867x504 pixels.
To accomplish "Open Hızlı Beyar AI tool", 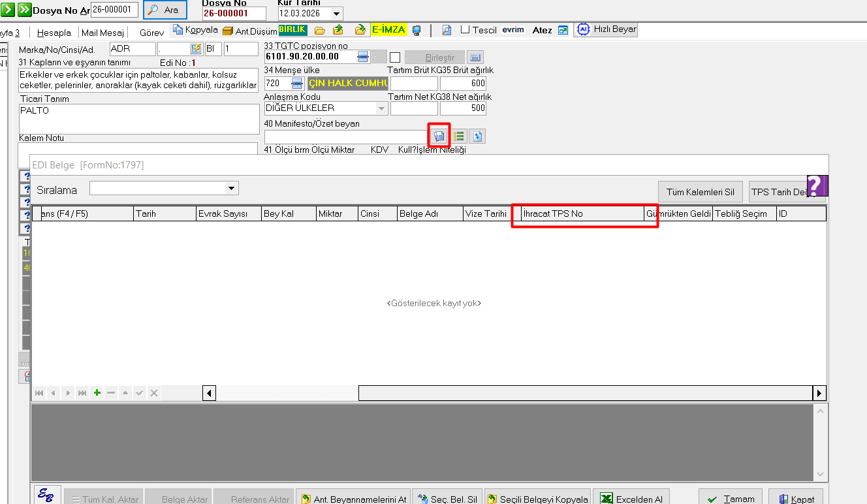I will tap(606, 29).
